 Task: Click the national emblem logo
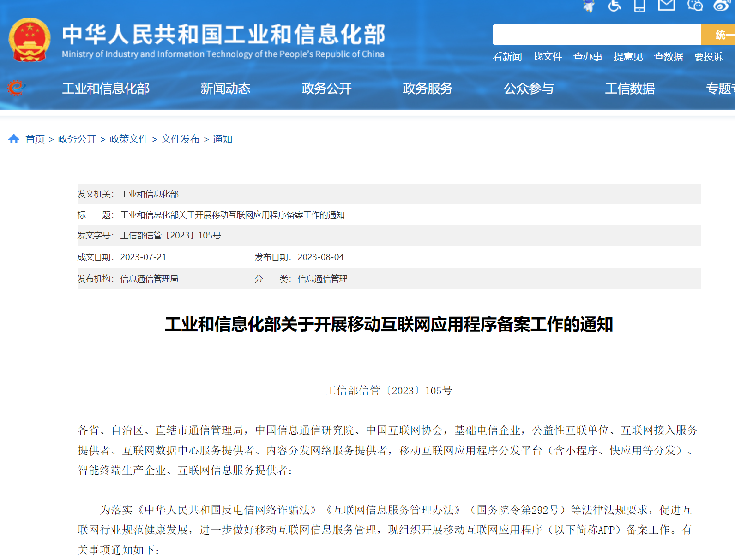click(30, 40)
